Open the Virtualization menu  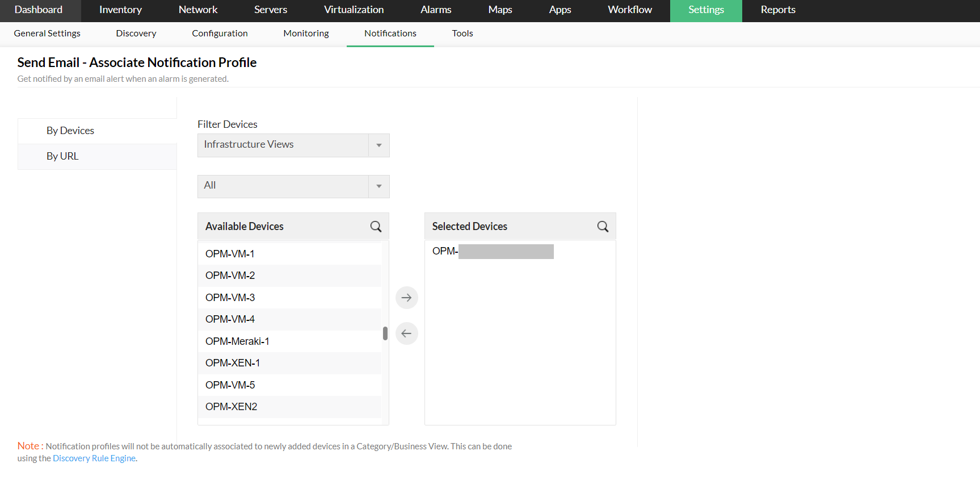click(354, 10)
